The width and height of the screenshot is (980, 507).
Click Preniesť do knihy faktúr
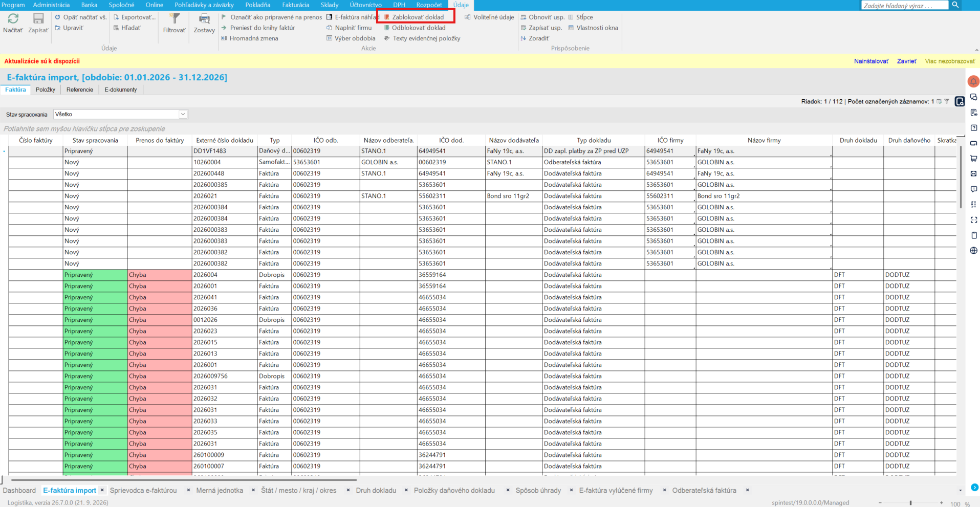258,28
